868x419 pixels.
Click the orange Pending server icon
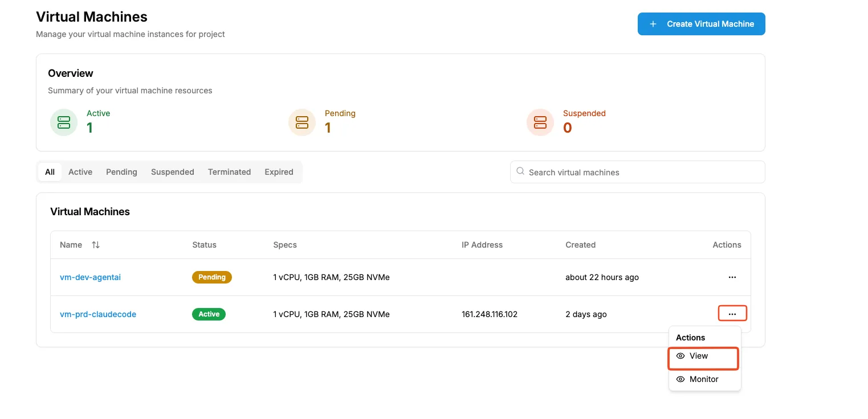click(x=302, y=122)
